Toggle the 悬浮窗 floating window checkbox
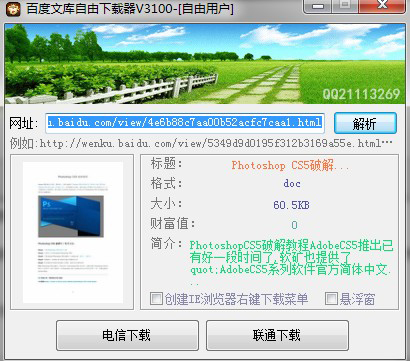Image resolution: width=410 pixels, height=361 pixels. tap(331, 299)
